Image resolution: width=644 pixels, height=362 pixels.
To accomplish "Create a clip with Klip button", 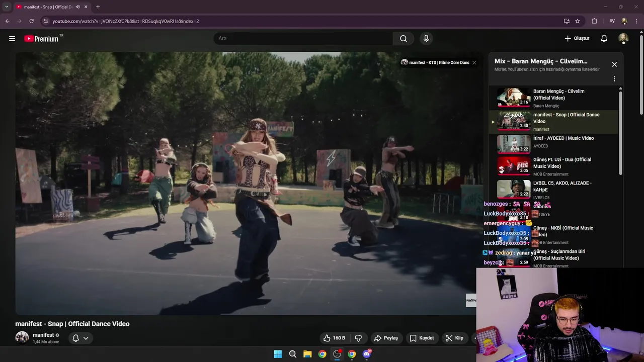I will pyautogui.click(x=454, y=338).
